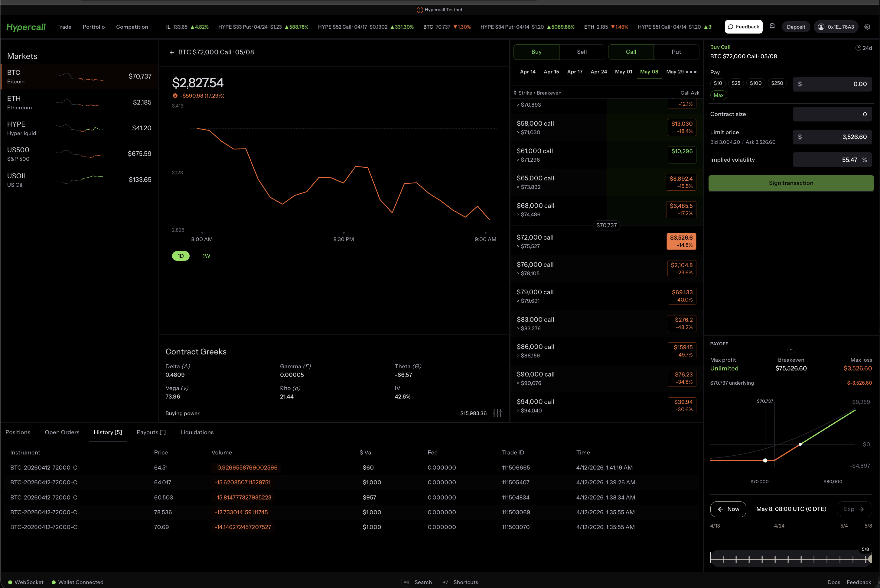Choose $250 pay preset

[777, 83]
